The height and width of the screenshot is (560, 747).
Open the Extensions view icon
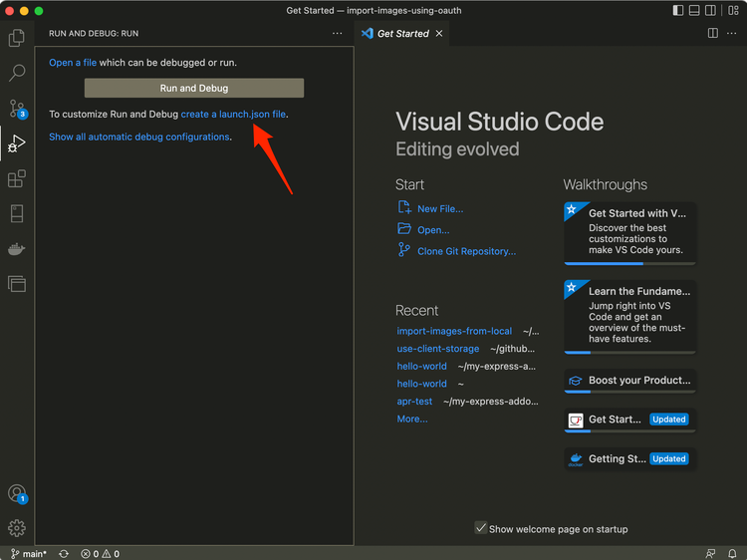pyautogui.click(x=17, y=178)
